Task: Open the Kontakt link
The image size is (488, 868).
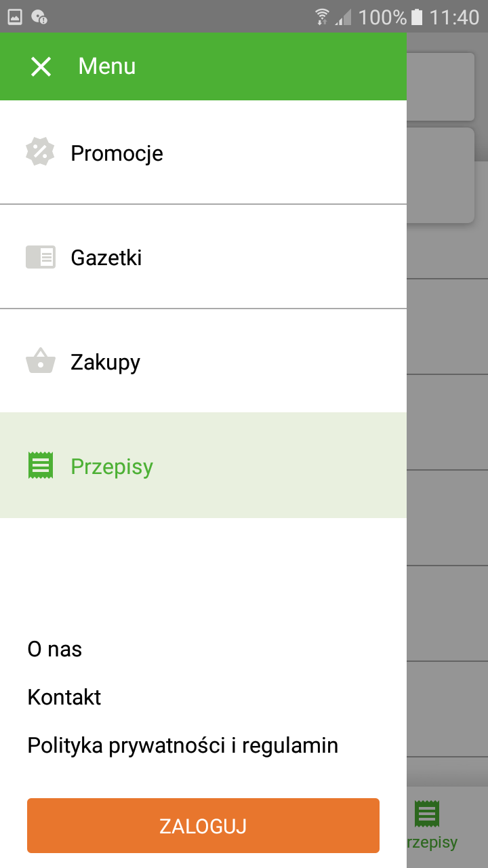Action: 64,697
